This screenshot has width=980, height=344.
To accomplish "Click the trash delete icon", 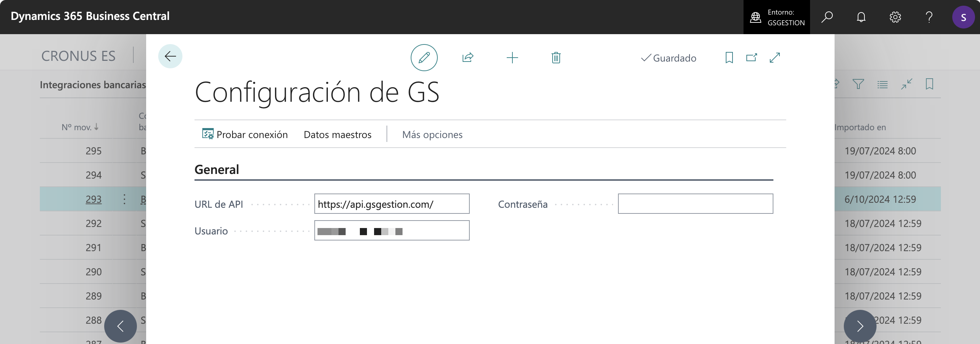I will pos(556,58).
